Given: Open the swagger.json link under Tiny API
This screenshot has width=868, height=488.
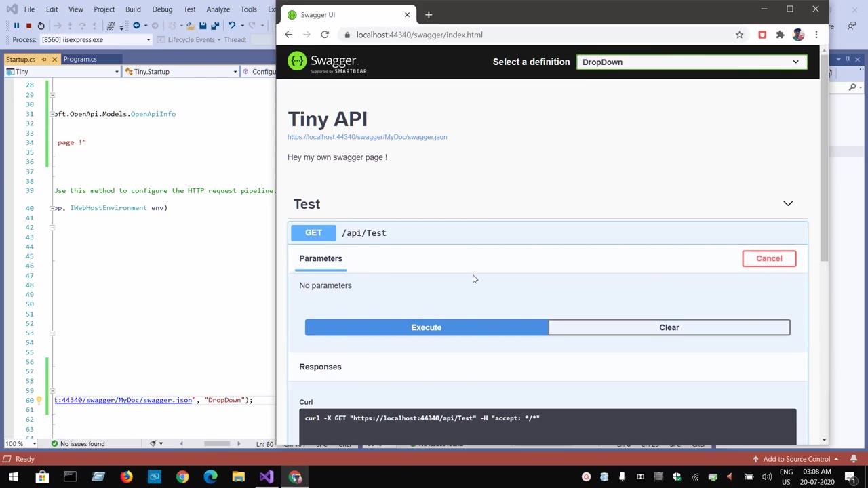Looking at the screenshot, I should 367,137.
